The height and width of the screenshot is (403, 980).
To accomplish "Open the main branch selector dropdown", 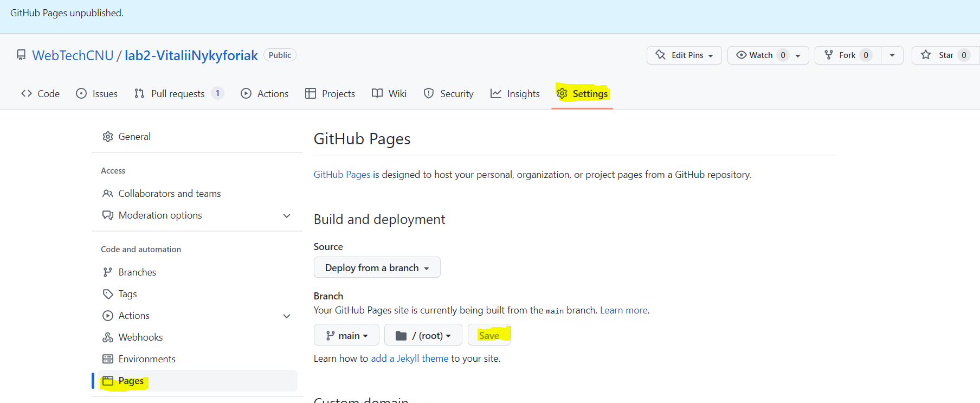I will click(346, 335).
